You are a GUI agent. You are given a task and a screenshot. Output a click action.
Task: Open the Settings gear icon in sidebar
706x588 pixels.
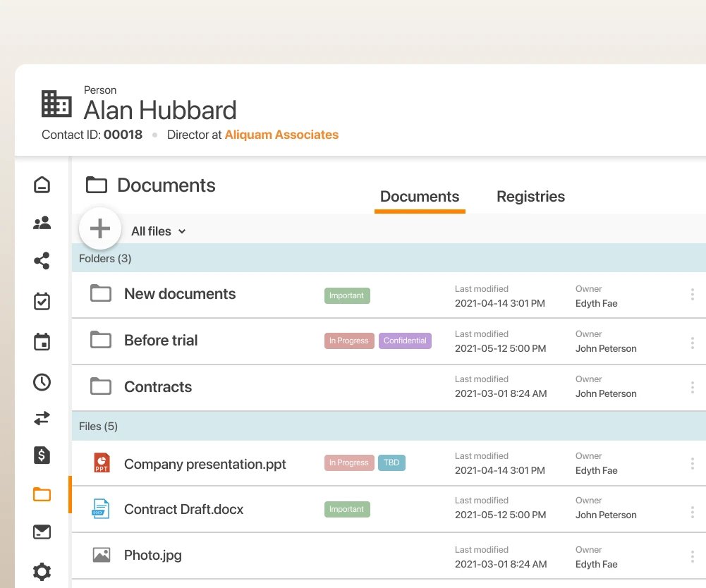tap(42, 572)
